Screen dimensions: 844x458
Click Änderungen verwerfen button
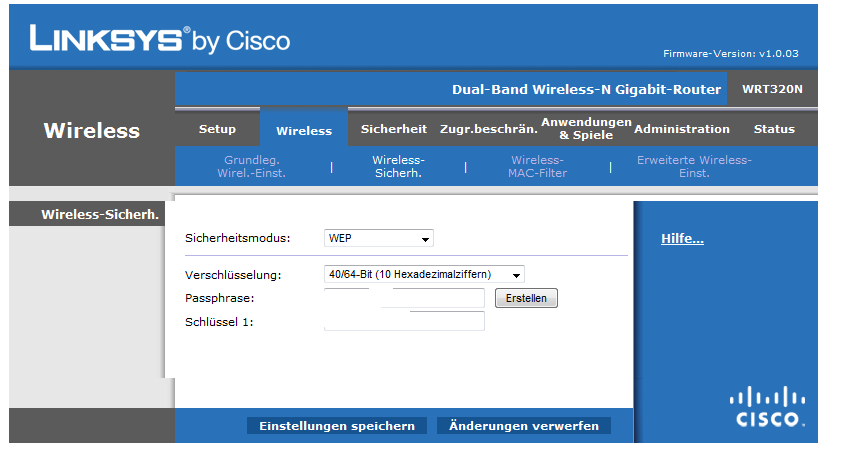524,426
